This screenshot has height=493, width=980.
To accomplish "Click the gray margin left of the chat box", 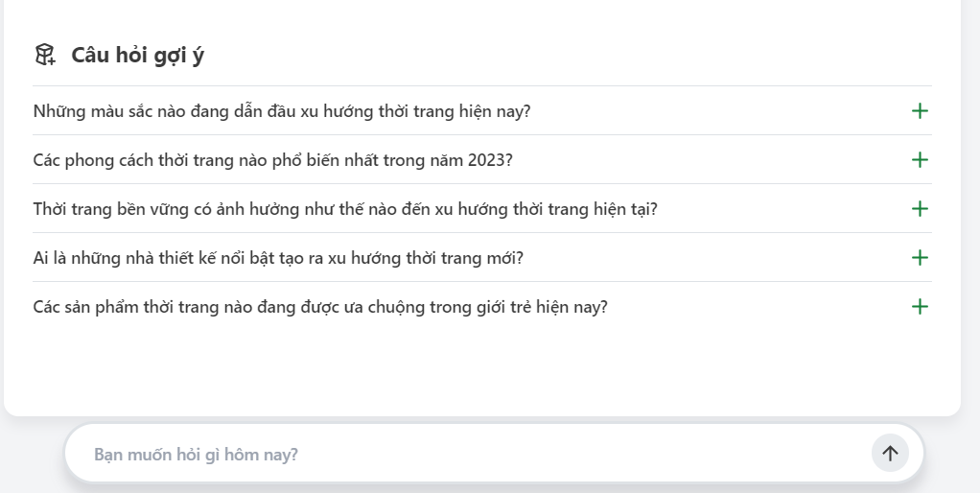I will click(31, 456).
